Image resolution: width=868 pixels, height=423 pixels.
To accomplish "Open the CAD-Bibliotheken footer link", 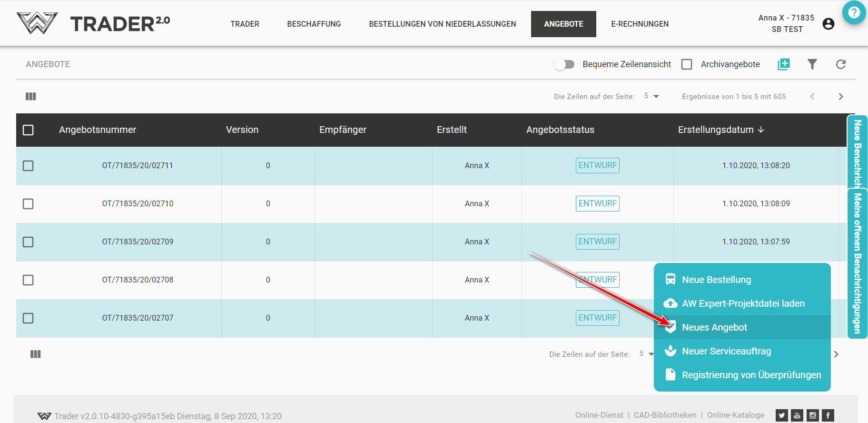I will coord(665,415).
